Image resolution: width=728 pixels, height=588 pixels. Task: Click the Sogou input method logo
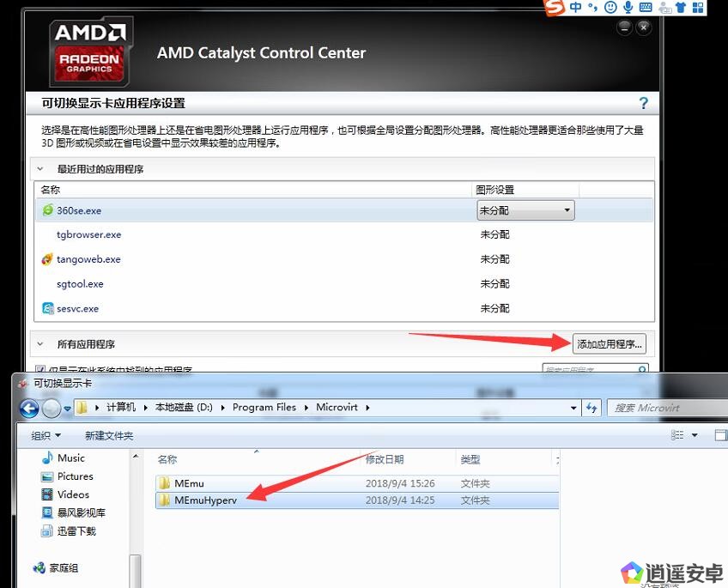(x=556, y=8)
